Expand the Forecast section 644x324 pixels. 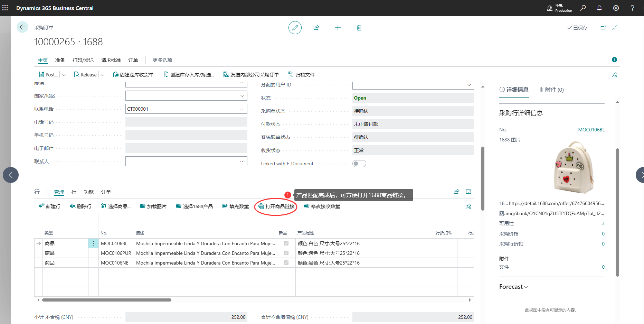pos(514,287)
